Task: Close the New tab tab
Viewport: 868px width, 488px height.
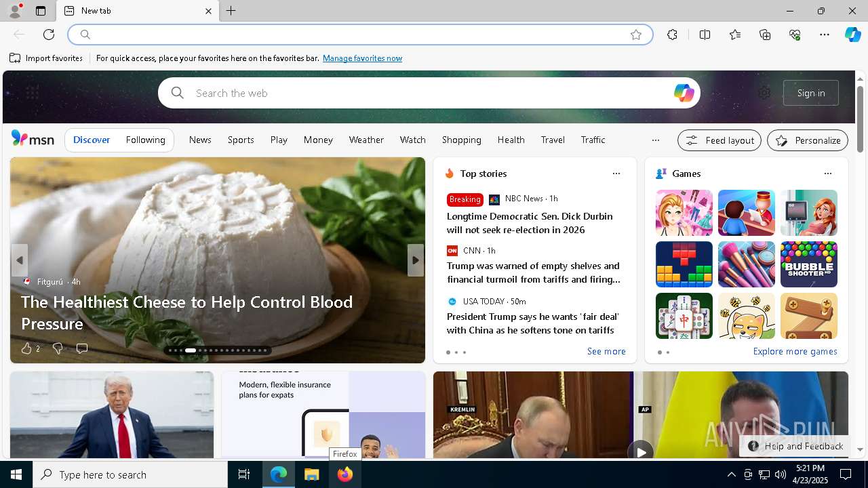Action: (x=208, y=11)
